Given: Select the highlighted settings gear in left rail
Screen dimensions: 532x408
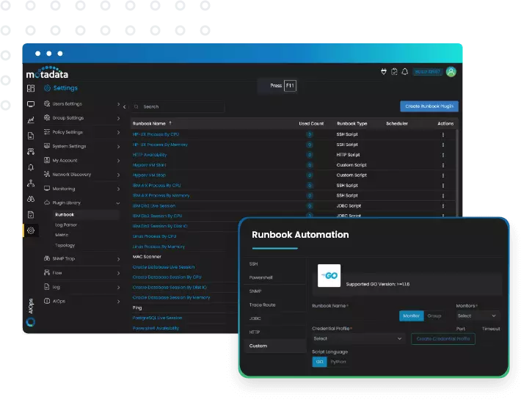Looking at the screenshot, I should coord(31,230).
